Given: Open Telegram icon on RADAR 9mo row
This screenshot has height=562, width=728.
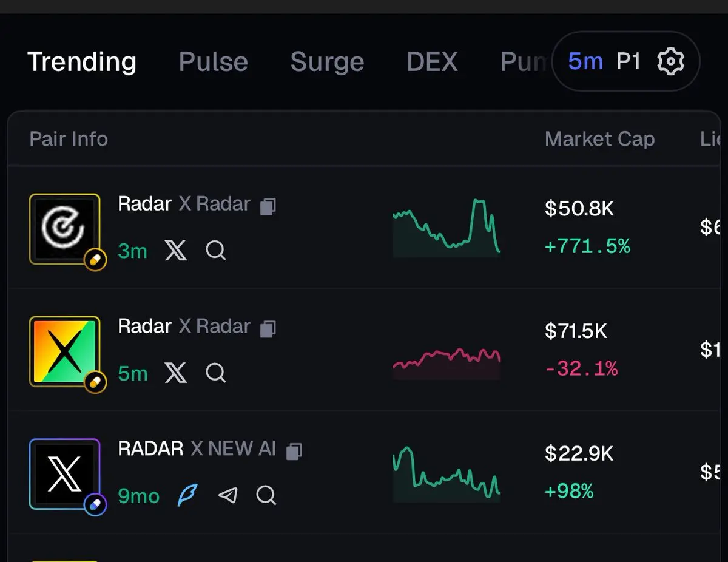Looking at the screenshot, I should 227,496.
